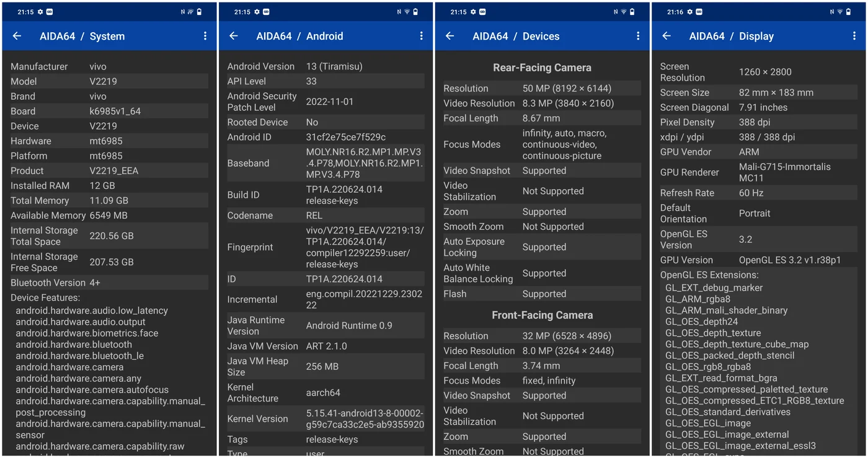Select the heap size value '256 MB'
868x458 pixels.
tap(322, 366)
